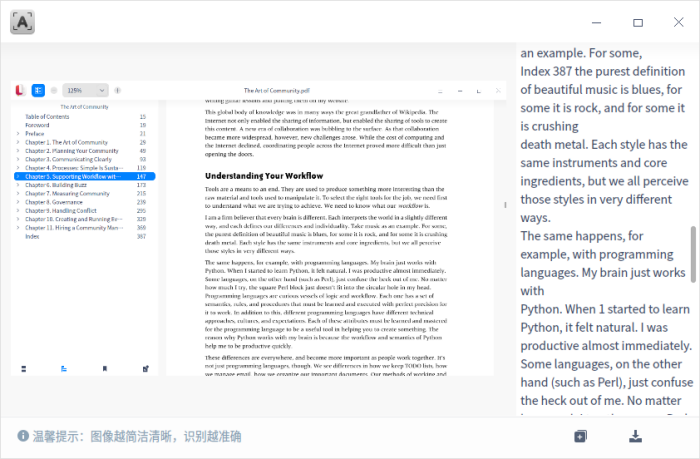Image resolution: width=700 pixels, height=459 pixels.
Task: Click recognized line 'is crushing'
Action: tap(550, 126)
